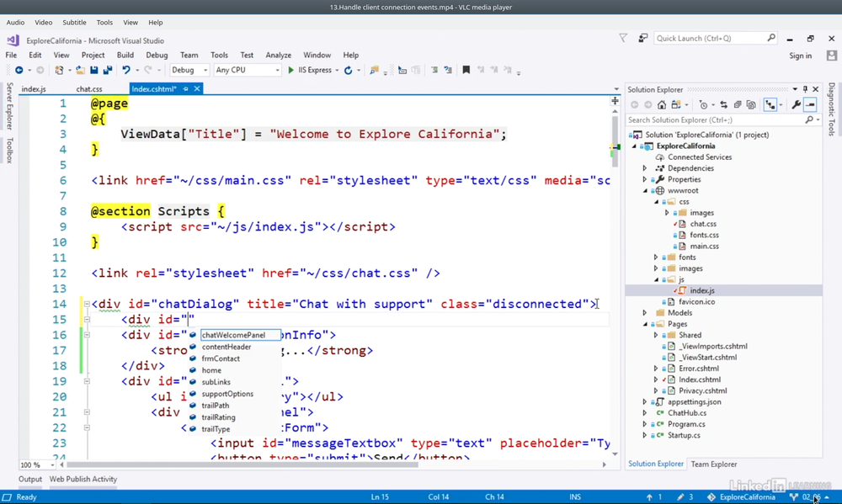Expand the Dependencies node
This screenshot has width=842, height=504.
coord(645,168)
